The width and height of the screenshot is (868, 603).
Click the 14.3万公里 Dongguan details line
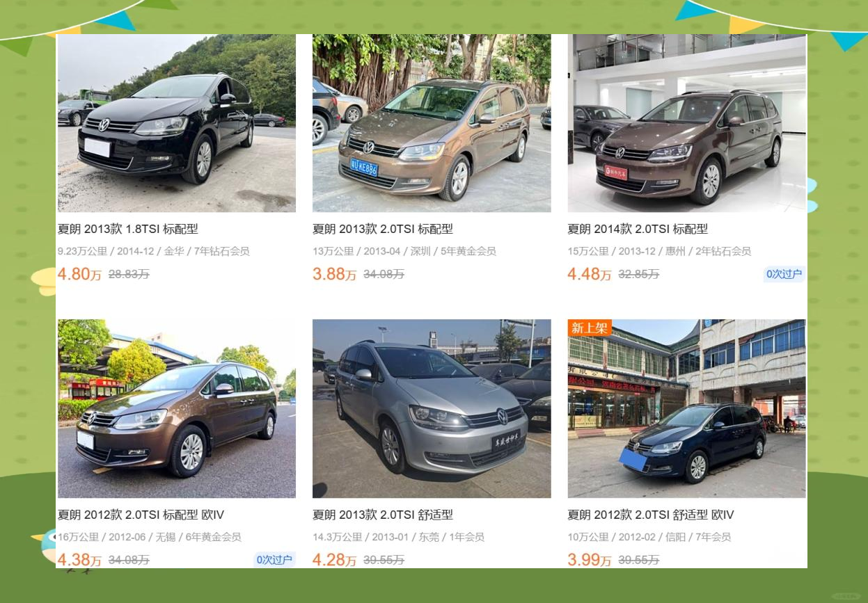coord(398,537)
